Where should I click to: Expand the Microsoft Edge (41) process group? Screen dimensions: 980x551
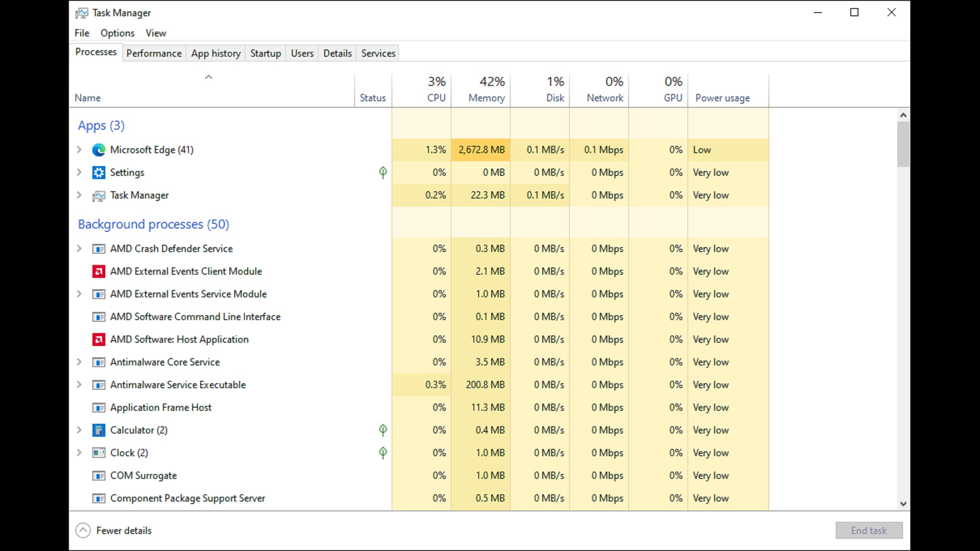(79, 150)
